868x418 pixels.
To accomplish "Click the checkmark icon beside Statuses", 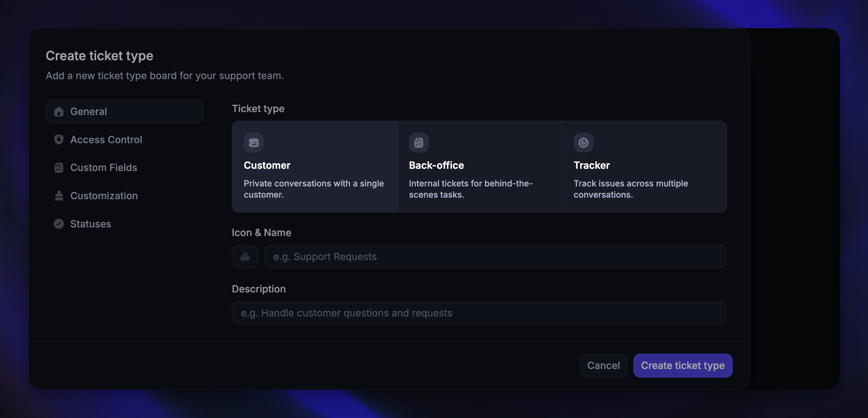I will coord(59,224).
